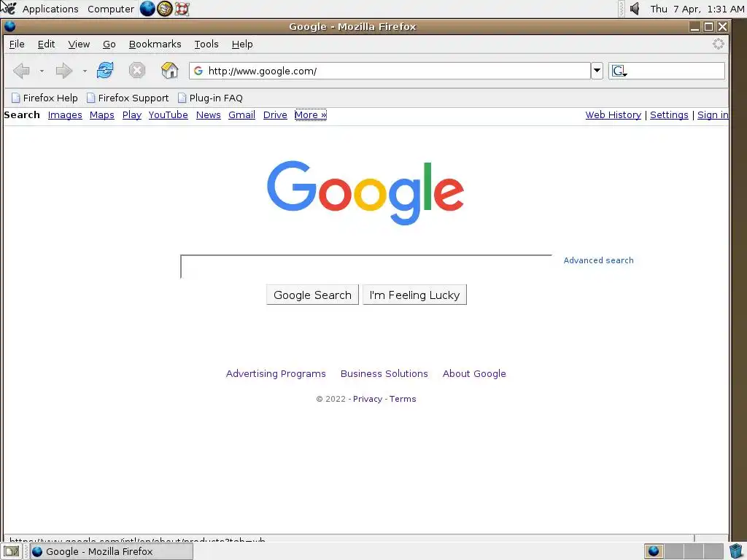
Task: Open the Edit menu
Action: (x=46, y=44)
